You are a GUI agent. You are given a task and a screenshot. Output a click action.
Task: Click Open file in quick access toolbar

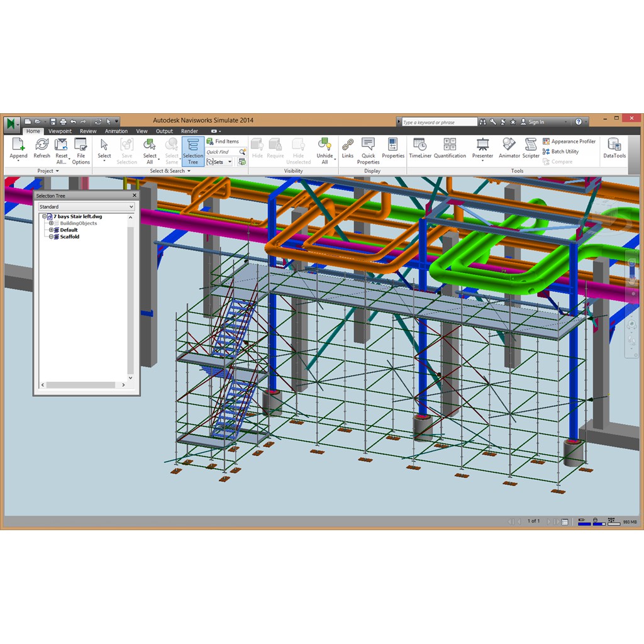(37, 121)
